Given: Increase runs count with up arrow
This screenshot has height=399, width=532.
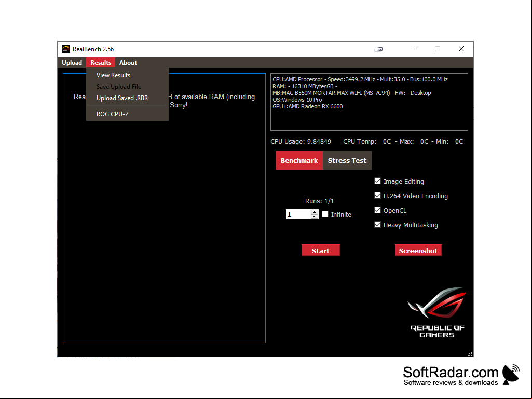Looking at the screenshot, I should 315,212.
